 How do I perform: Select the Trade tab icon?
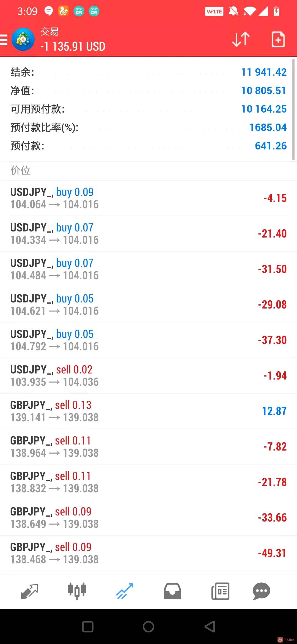[125, 591]
